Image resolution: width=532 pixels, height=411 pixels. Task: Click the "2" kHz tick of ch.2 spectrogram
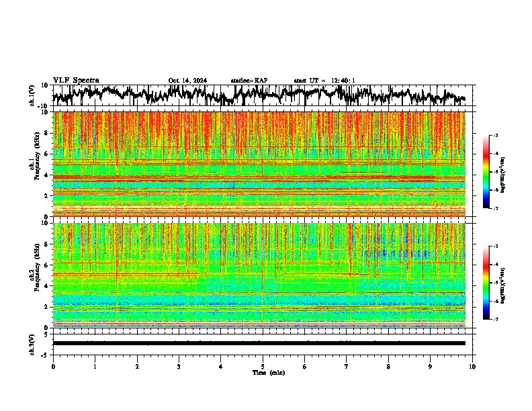pos(46,307)
